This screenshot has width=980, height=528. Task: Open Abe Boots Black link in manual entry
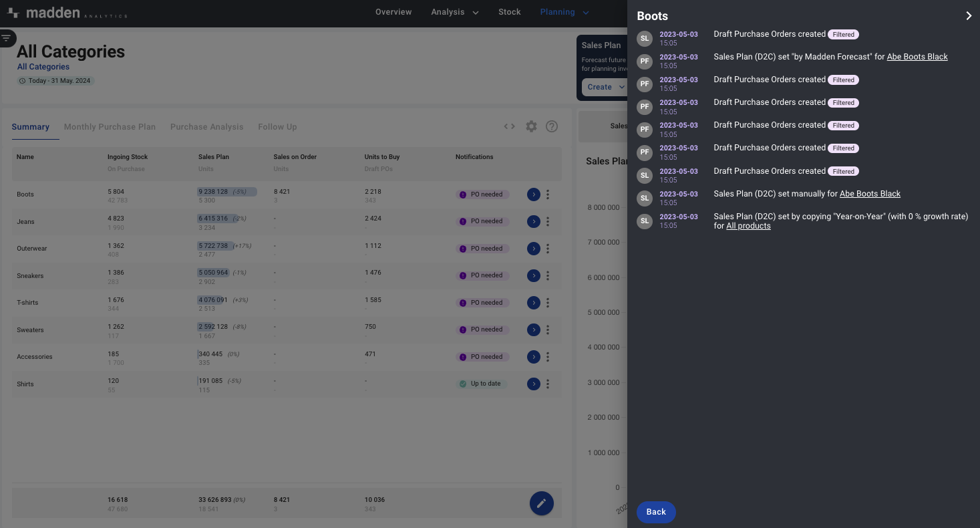coord(870,194)
